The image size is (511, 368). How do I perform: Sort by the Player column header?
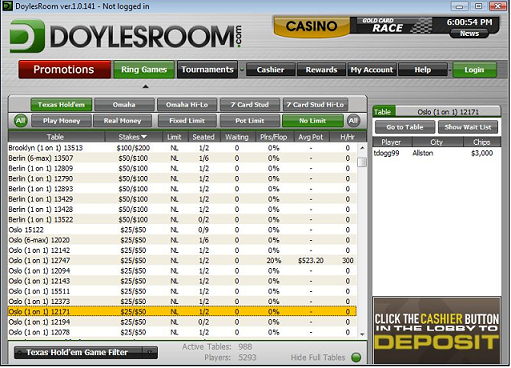coord(392,142)
